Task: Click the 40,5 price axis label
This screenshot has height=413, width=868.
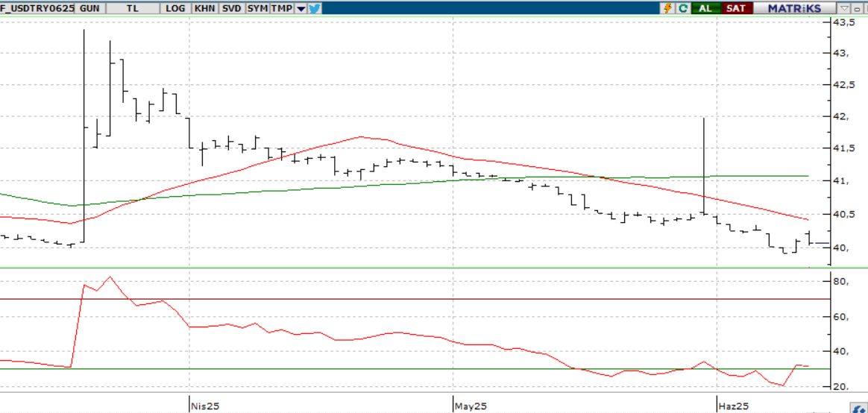Action: (843, 214)
